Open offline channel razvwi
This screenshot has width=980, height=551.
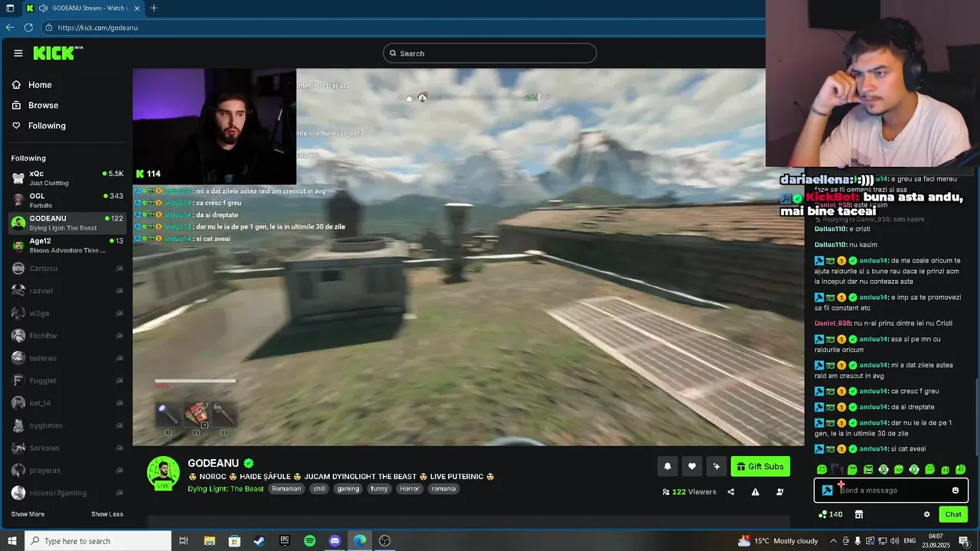[67, 291]
